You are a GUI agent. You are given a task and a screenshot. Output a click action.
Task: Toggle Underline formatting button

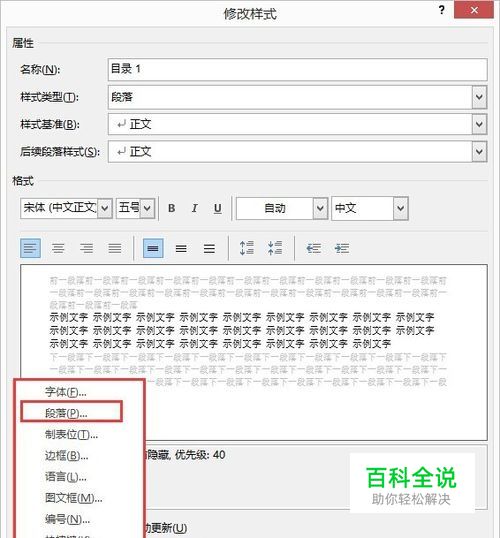(218, 208)
